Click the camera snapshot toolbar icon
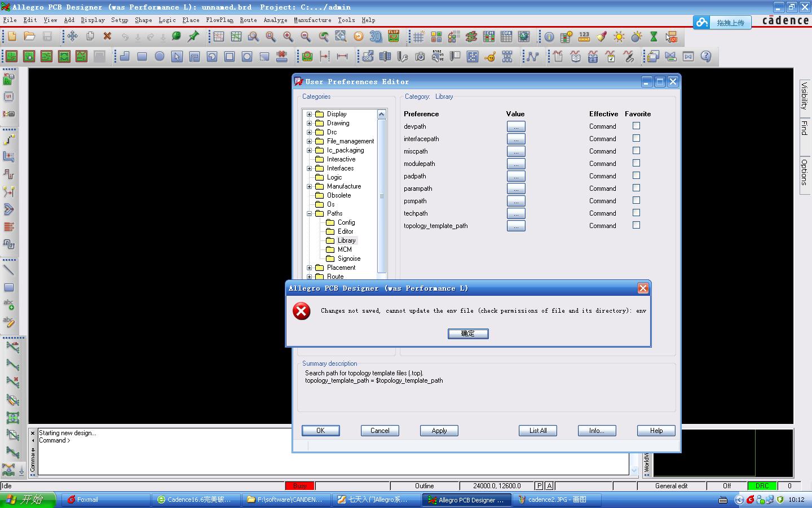 click(x=420, y=56)
